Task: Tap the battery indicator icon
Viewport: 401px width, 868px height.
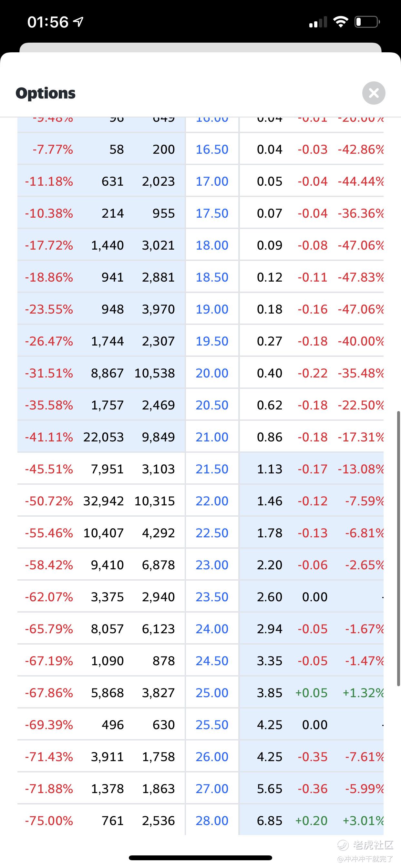Action: click(367, 22)
